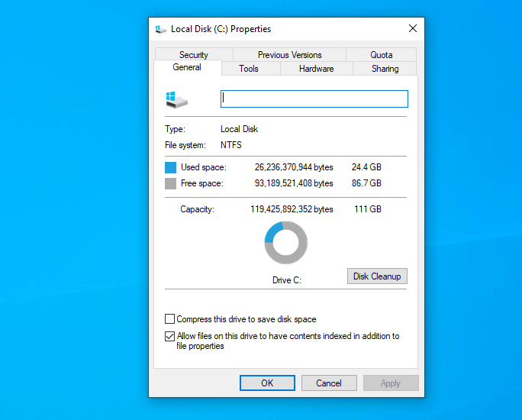
Task: Uncheck Allow files to have contents indexed
Action: point(169,336)
